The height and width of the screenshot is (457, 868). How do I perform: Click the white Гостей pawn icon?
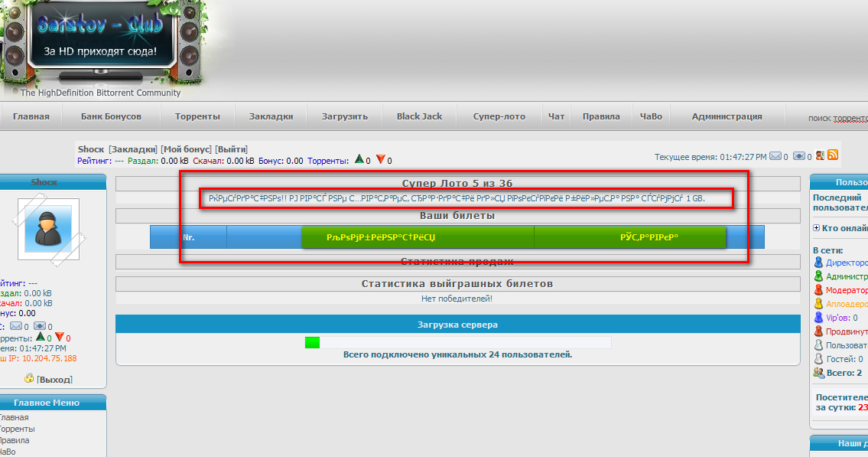point(818,359)
